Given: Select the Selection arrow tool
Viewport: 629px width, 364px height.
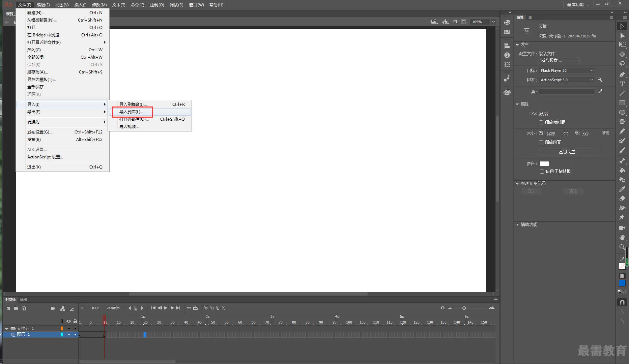Looking at the screenshot, I should point(622,26).
